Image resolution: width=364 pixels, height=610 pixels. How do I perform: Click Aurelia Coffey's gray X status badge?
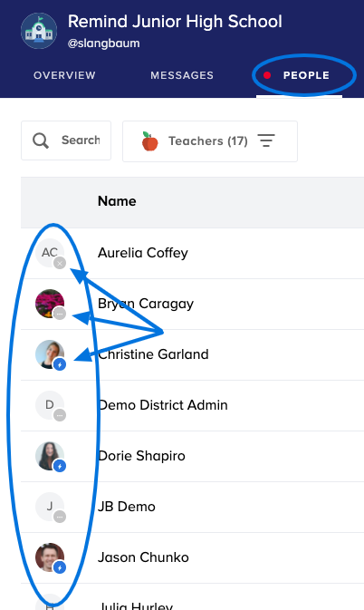tap(60, 264)
